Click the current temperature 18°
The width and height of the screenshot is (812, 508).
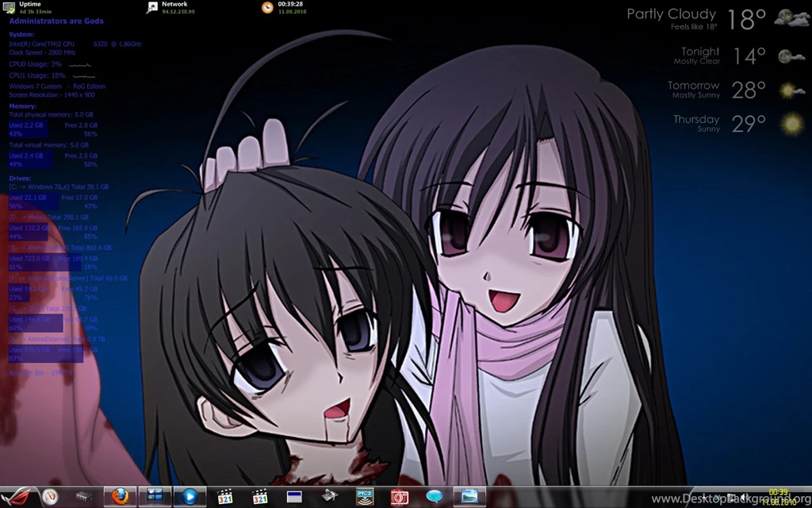746,20
